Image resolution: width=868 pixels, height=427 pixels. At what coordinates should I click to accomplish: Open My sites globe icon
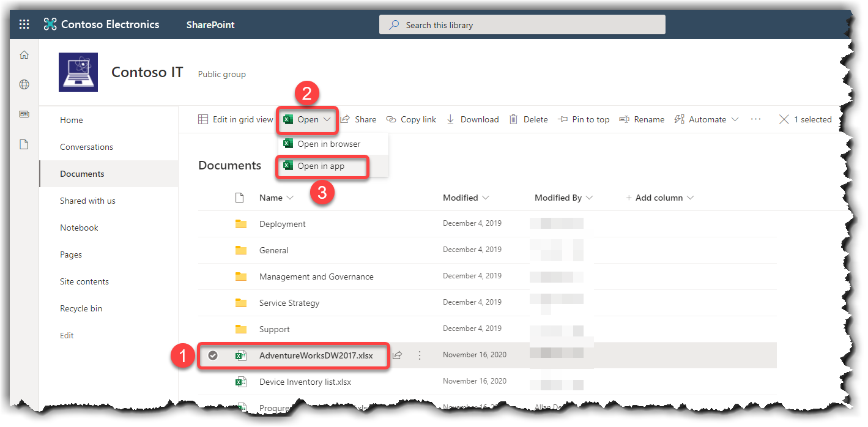[x=24, y=84]
